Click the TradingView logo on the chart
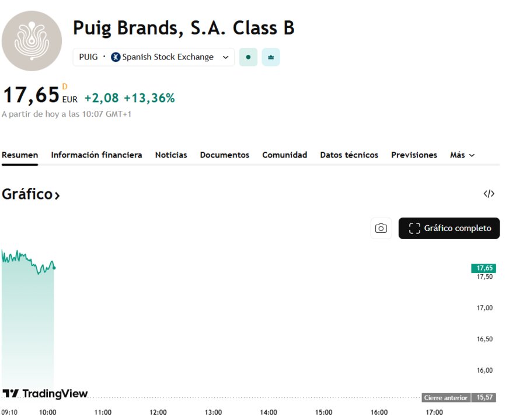This screenshot has height=420, width=509. click(45, 393)
